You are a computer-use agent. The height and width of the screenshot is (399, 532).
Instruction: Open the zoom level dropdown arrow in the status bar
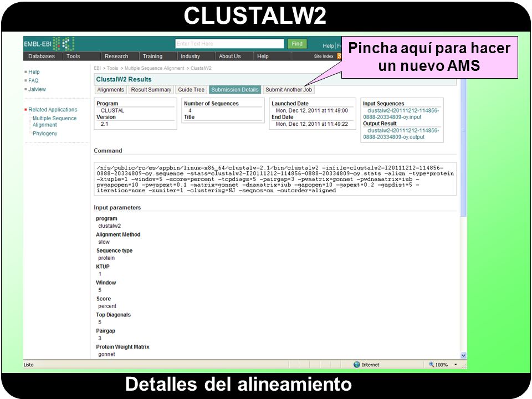pyautogui.click(x=456, y=365)
